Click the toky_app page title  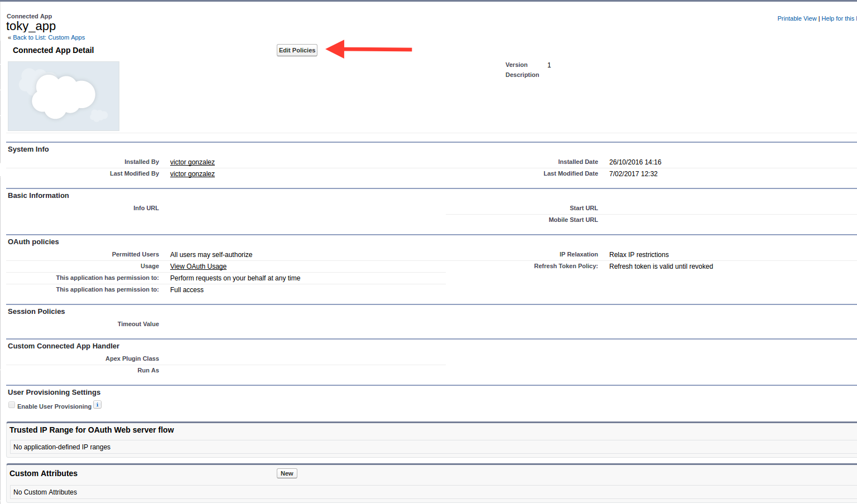(31, 26)
